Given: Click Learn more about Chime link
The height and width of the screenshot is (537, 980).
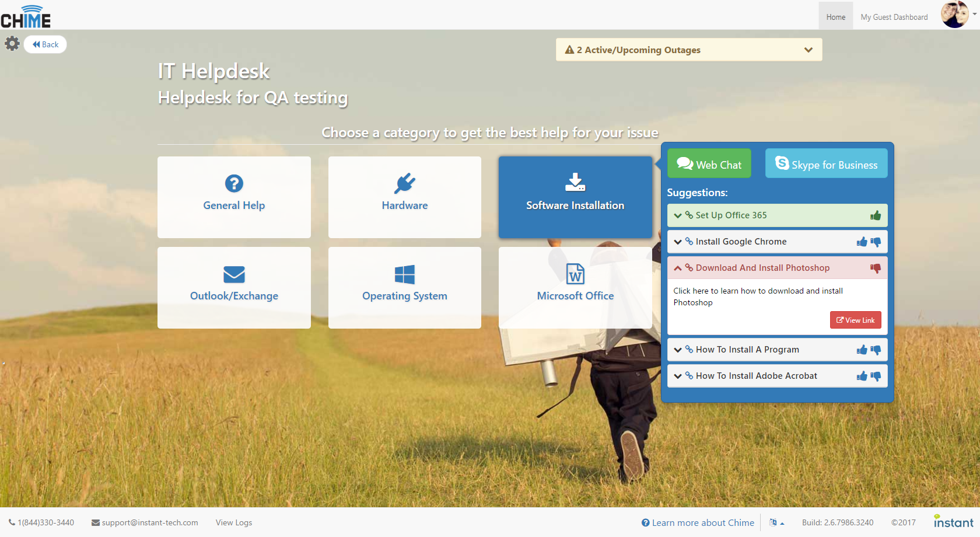Looking at the screenshot, I should pyautogui.click(x=698, y=522).
